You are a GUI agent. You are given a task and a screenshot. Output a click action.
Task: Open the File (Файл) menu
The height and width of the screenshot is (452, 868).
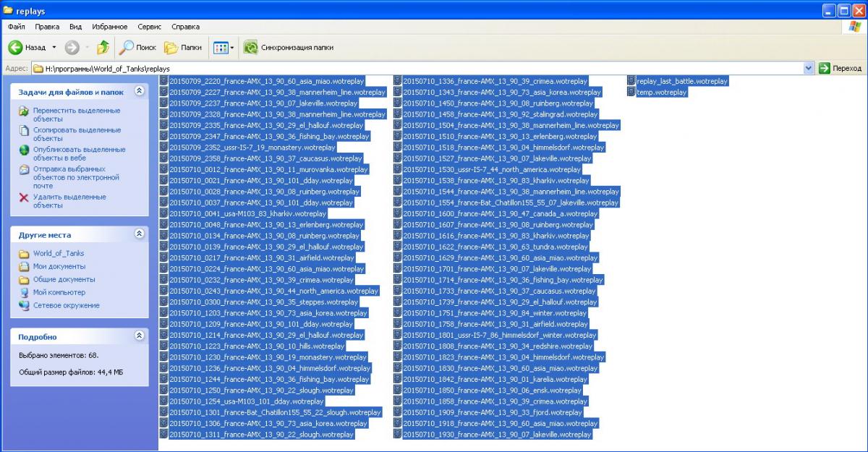coord(16,27)
